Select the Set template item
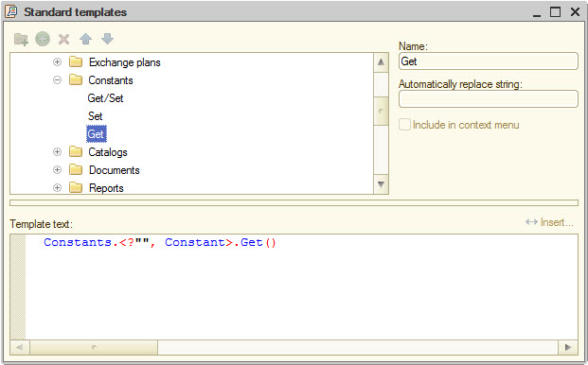The image size is (588, 365). pyautogui.click(x=96, y=116)
